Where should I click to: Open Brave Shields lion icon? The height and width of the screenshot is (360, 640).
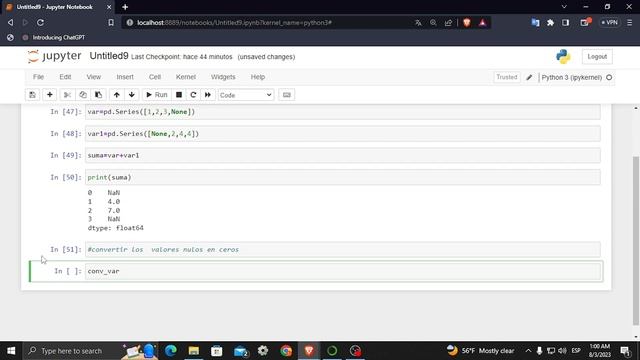click(467, 23)
